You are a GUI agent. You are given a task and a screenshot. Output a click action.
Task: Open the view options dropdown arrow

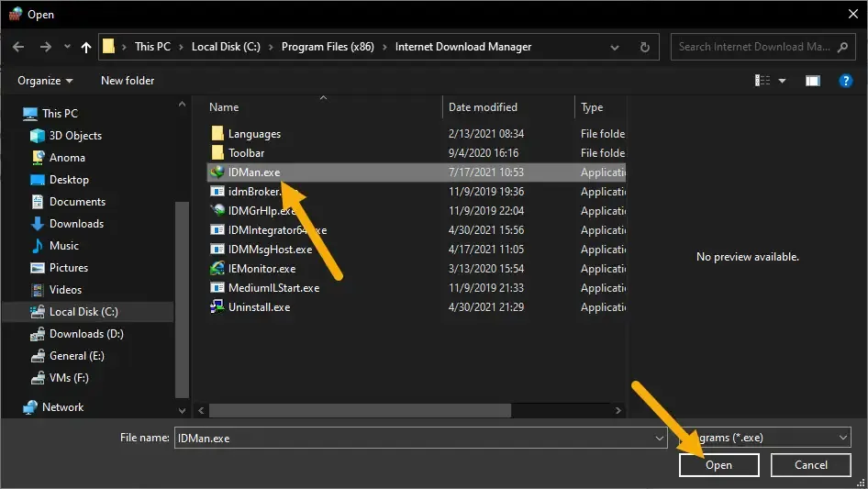coord(782,81)
